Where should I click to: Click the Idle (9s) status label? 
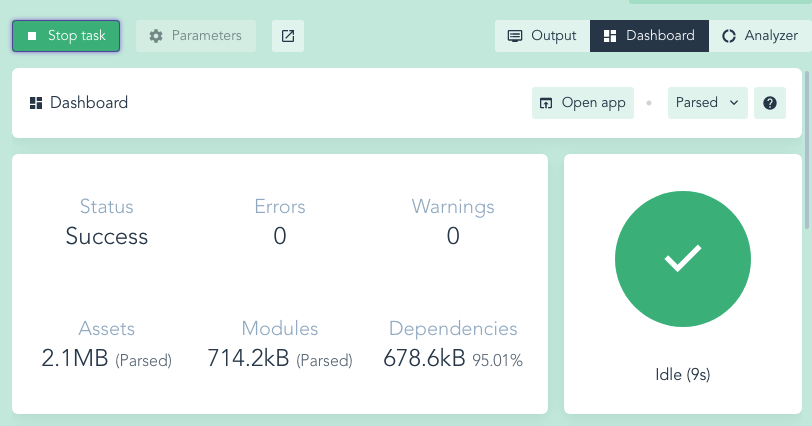683,375
